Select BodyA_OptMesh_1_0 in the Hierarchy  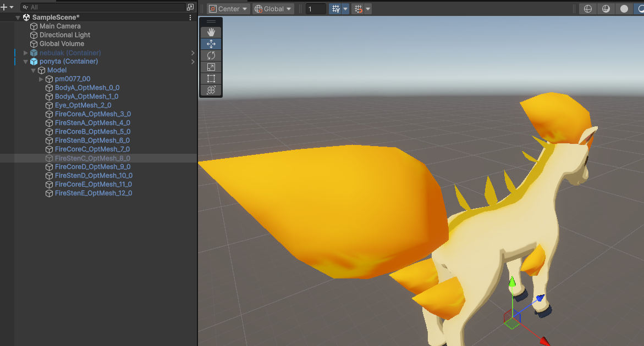pyautogui.click(x=87, y=97)
